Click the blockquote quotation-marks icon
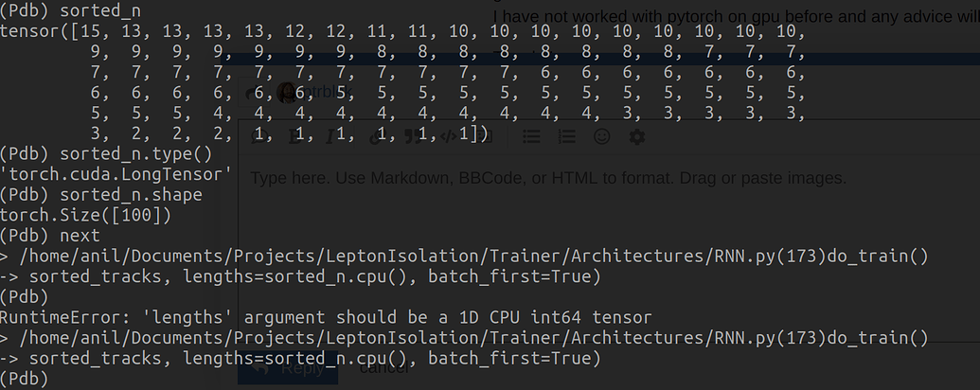This screenshot has width=980, height=390. point(412,136)
